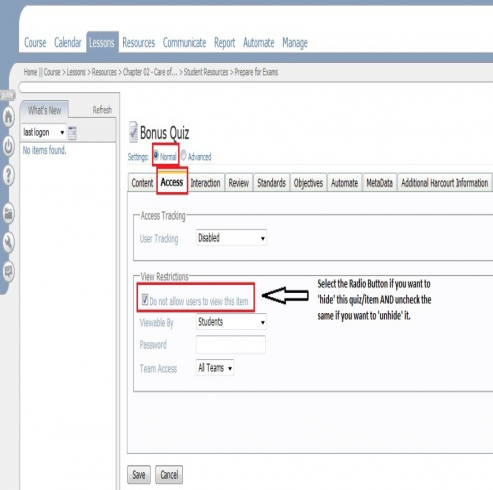Screen dimensions: 493x490
Task: Open the User Tracking dropdown
Action: click(231, 238)
